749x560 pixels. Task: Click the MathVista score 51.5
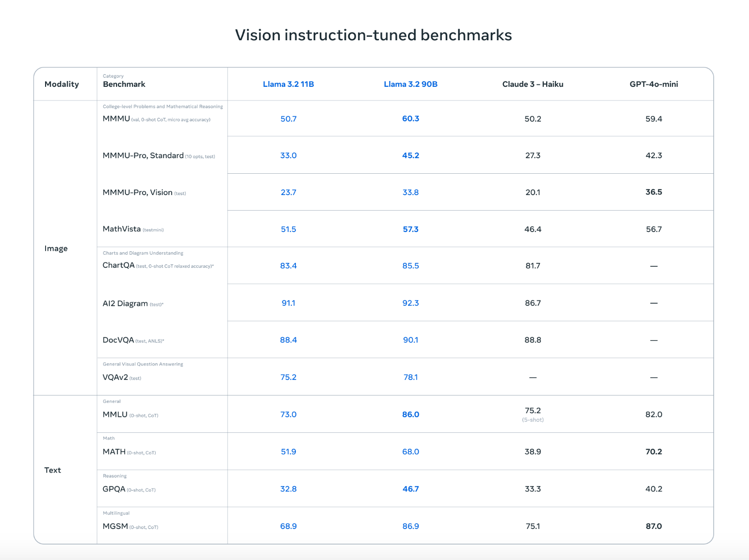click(x=288, y=229)
